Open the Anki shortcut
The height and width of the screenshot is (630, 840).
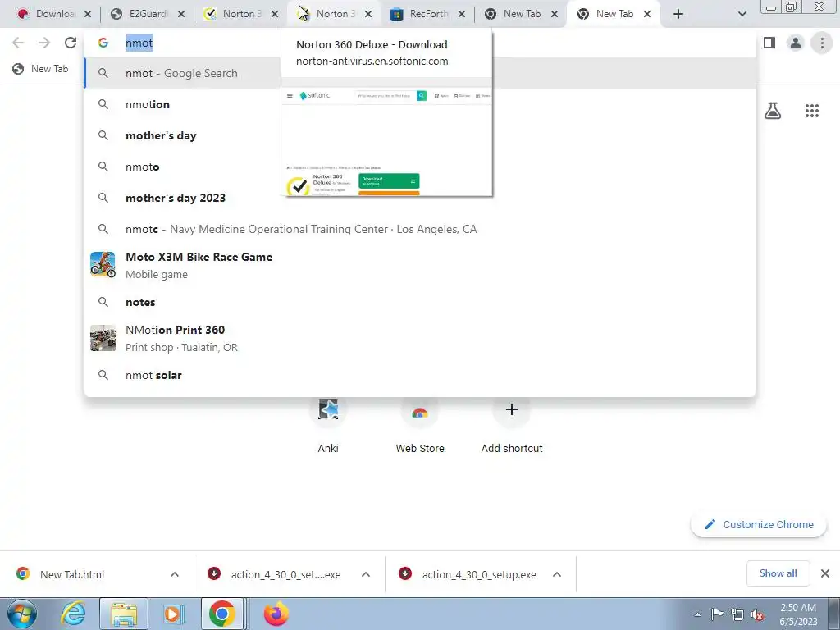pos(328,426)
